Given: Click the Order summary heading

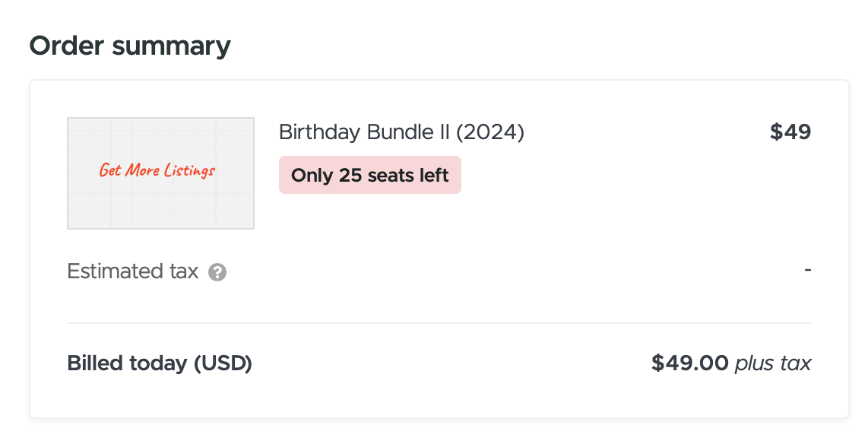Looking at the screenshot, I should coord(130,46).
